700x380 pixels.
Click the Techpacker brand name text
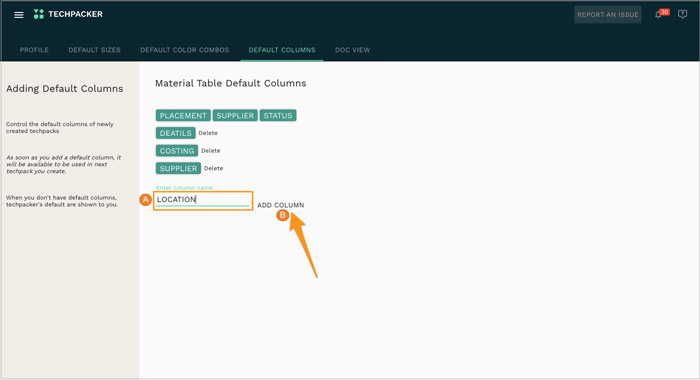75,14
